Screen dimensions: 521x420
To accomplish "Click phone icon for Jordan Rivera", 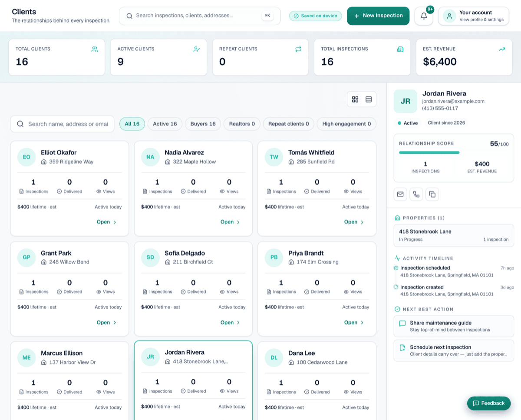I will click(416, 194).
